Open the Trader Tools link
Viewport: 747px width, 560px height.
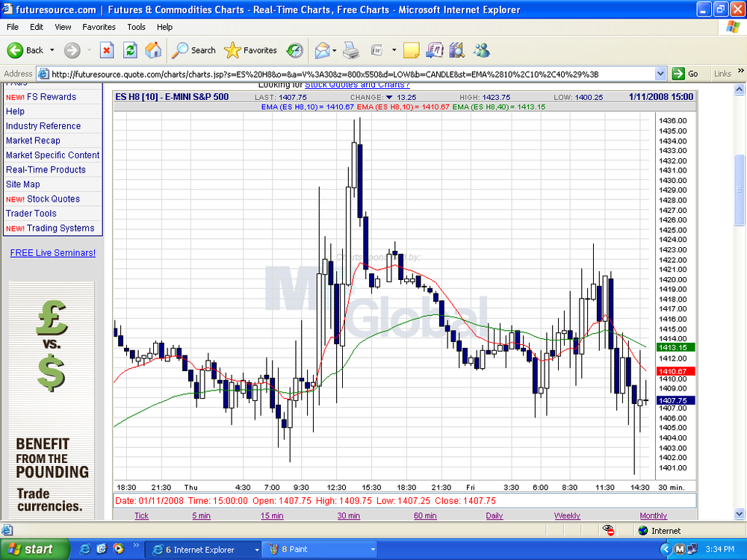click(31, 214)
